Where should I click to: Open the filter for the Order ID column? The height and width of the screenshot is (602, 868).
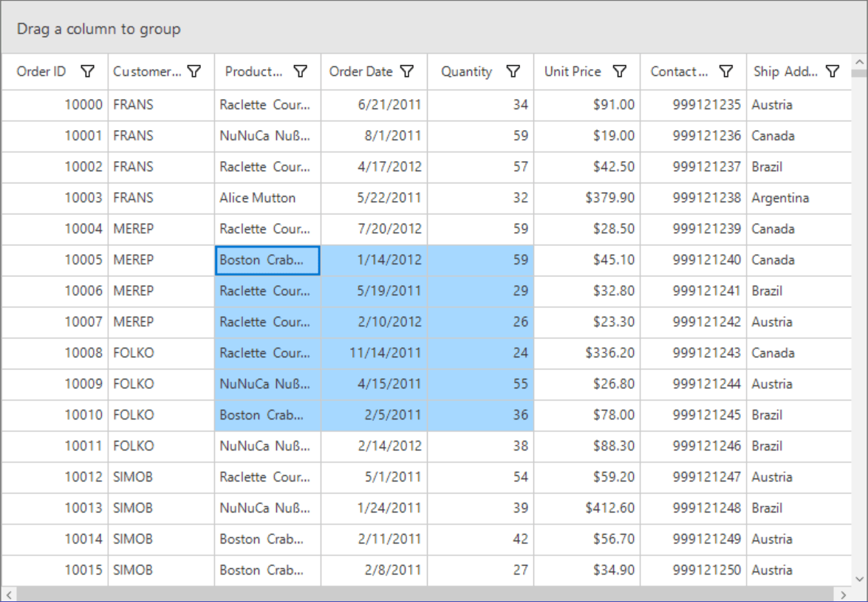point(88,71)
